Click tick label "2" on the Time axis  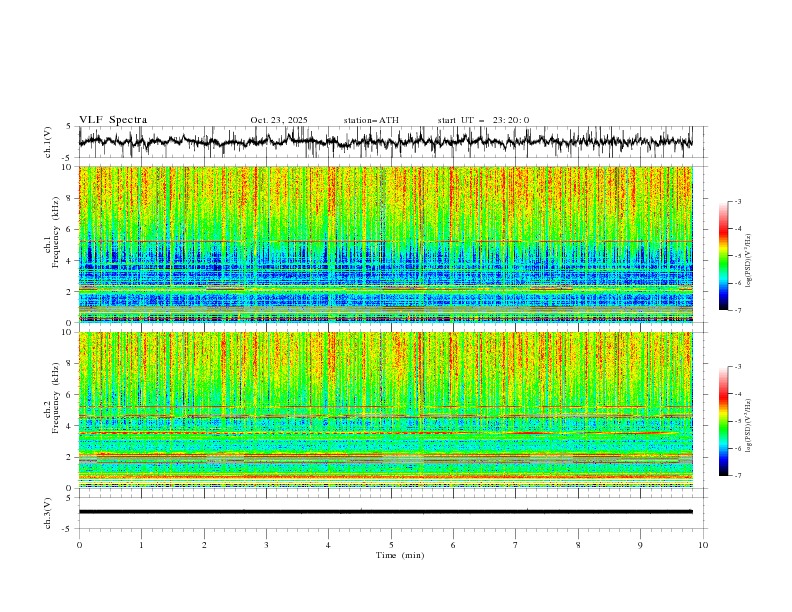point(204,545)
